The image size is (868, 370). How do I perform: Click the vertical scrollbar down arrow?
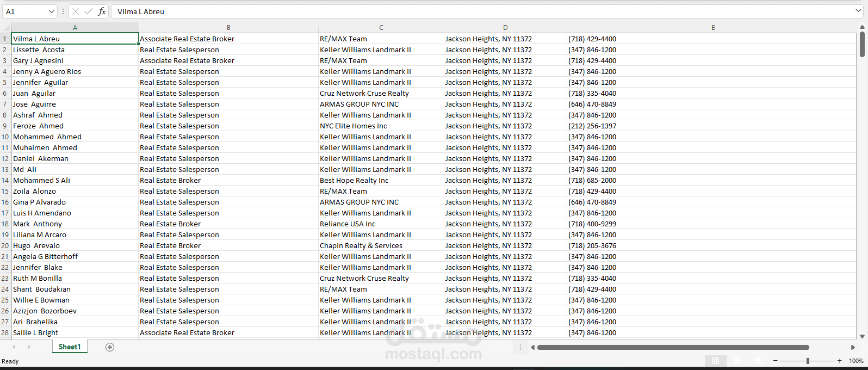[x=862, y=337]
